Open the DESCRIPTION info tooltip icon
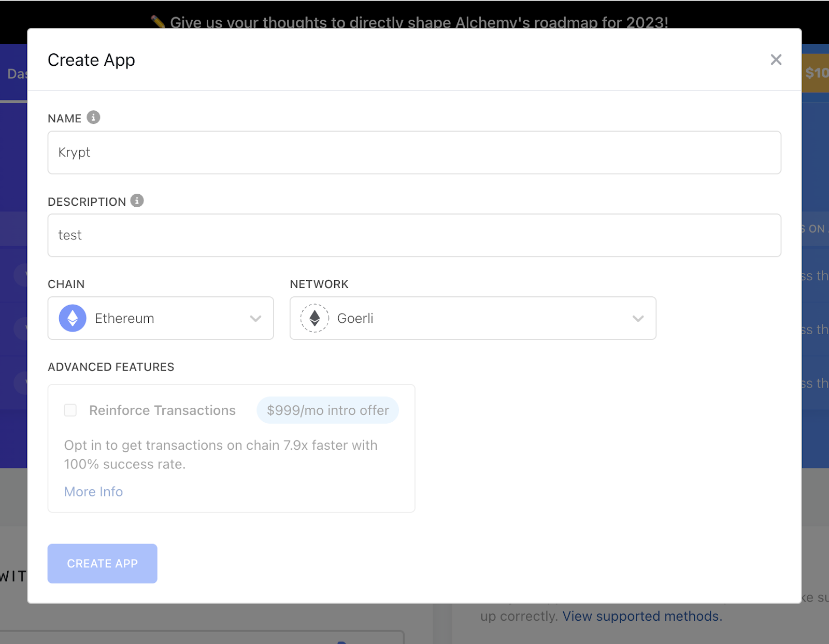This screenshot has height=644, width=829. [x=137, y=201]
